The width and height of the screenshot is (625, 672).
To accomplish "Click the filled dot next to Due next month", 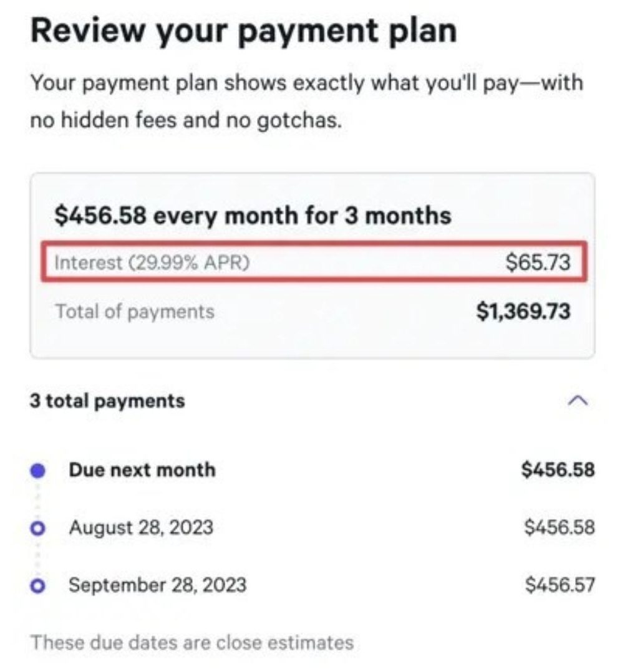I will [39, 469].
